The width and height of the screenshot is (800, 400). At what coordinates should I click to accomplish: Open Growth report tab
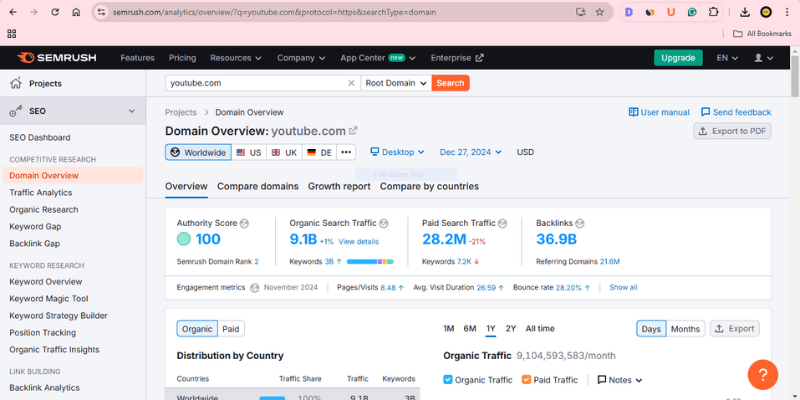339,186
